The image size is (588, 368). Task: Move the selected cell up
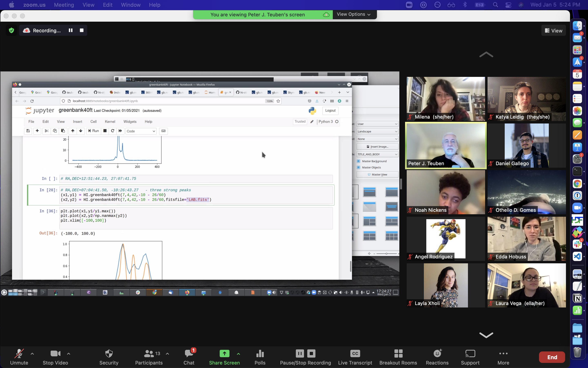click(x=73, y=131)
